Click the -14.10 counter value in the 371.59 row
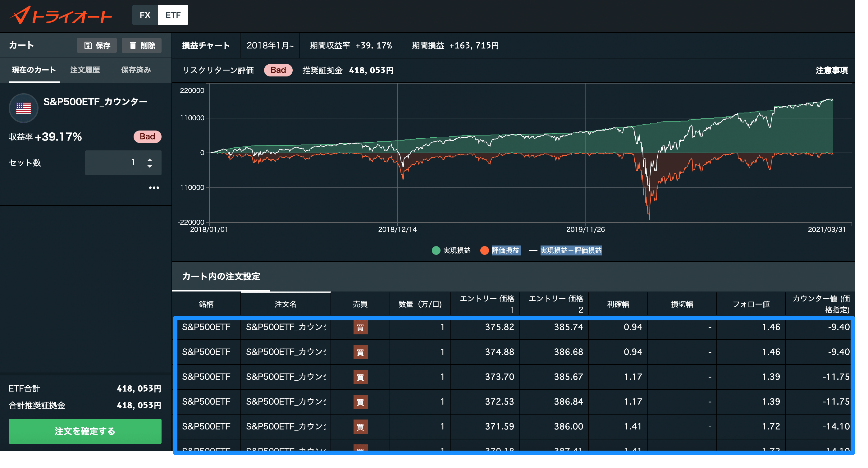Screen dimensions: 868x468 point(836,427)
